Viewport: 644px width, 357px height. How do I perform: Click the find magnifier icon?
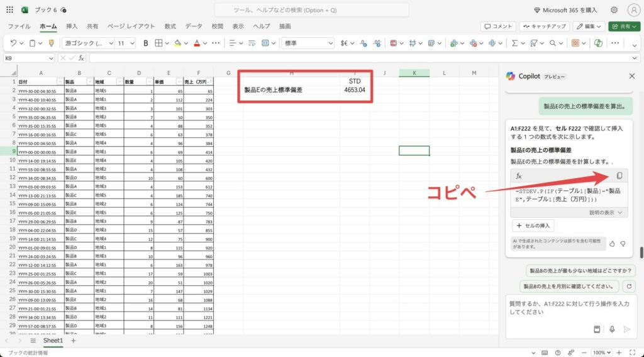tap(553, 43)
